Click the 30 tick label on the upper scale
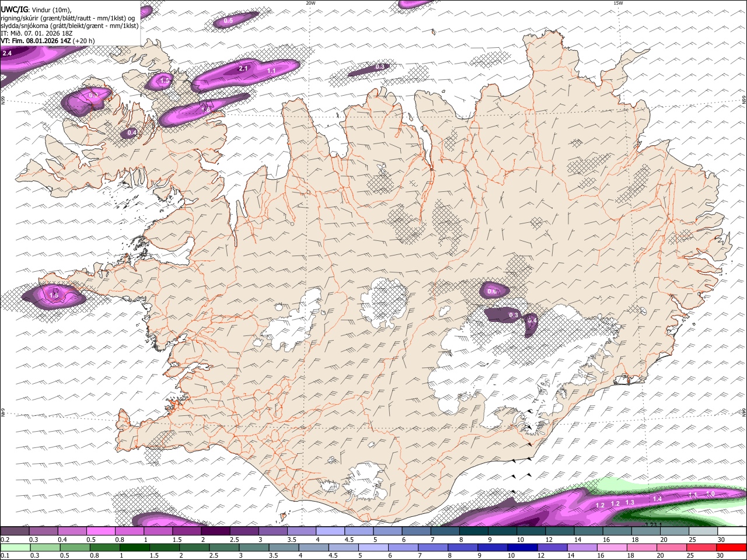The image size is (747, 560). pos(721,540)
